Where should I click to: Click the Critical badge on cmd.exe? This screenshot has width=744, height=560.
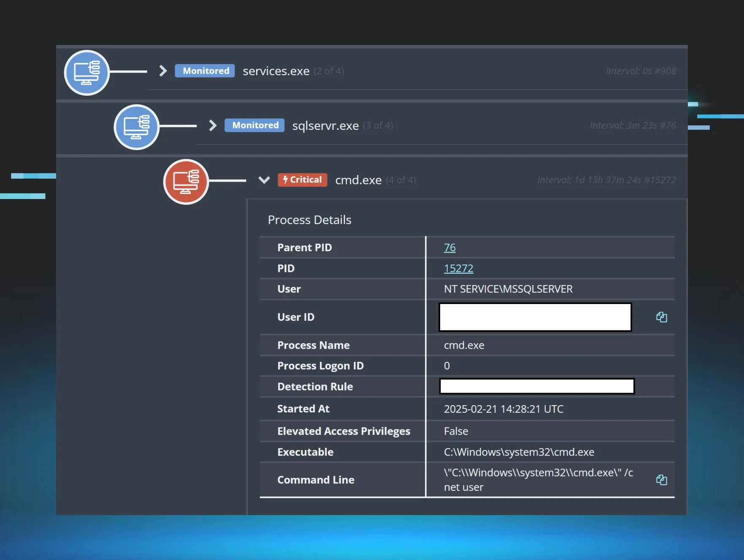(302, 180)
